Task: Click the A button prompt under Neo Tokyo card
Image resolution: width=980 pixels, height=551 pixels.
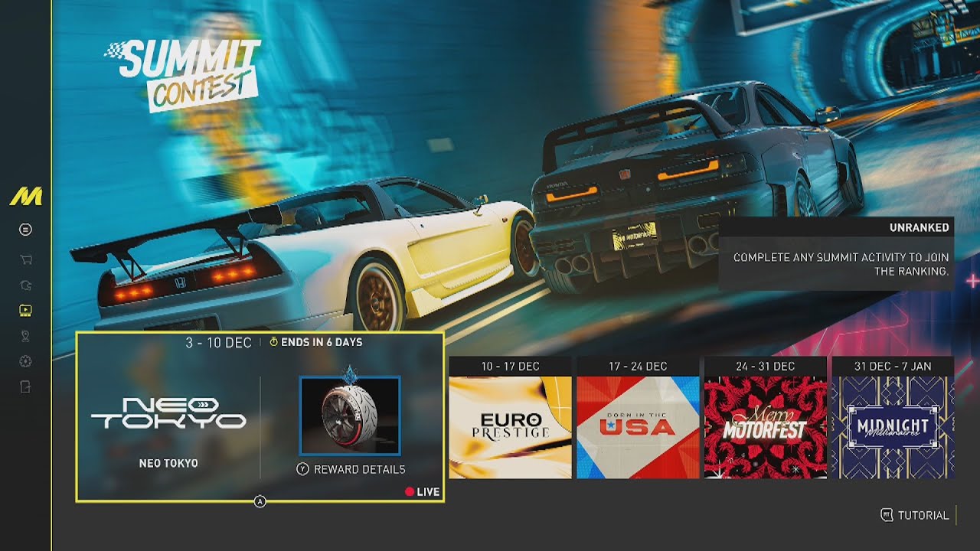Action: coord(260,502)
